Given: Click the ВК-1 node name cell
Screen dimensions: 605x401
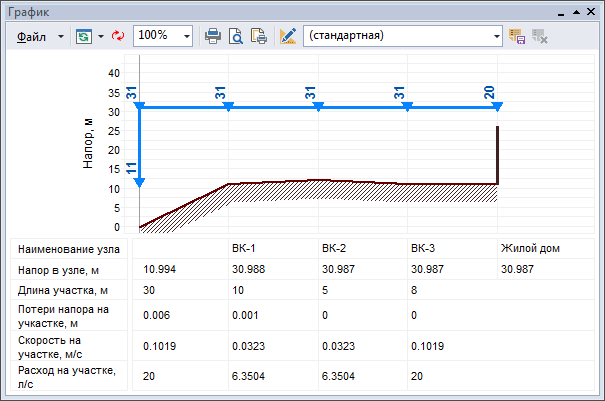Looking at the screenshot, I should [x=243, y=248].
